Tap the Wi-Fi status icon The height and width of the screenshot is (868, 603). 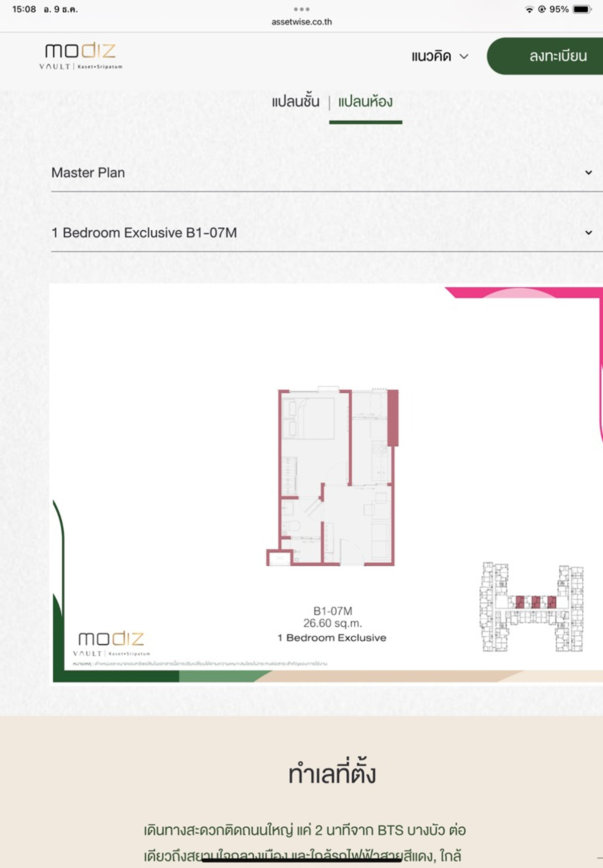pos(529,10)
